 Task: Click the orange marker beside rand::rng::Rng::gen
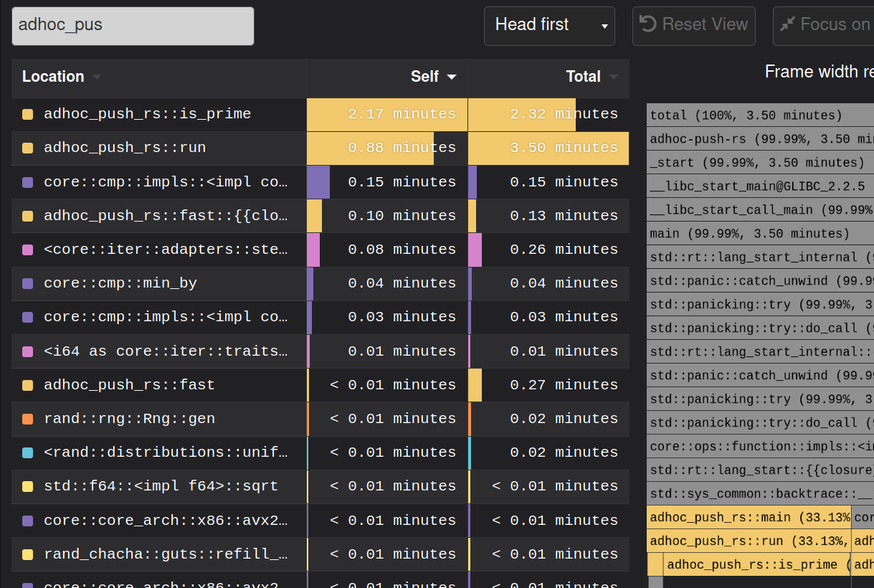pos(27,418)
